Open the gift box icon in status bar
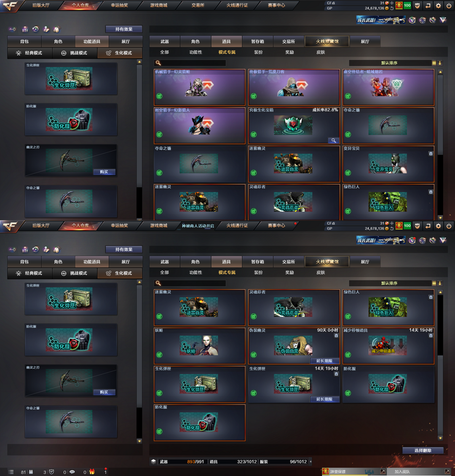Viewport: 455px width, 476px height. click(x=92, y=472)
